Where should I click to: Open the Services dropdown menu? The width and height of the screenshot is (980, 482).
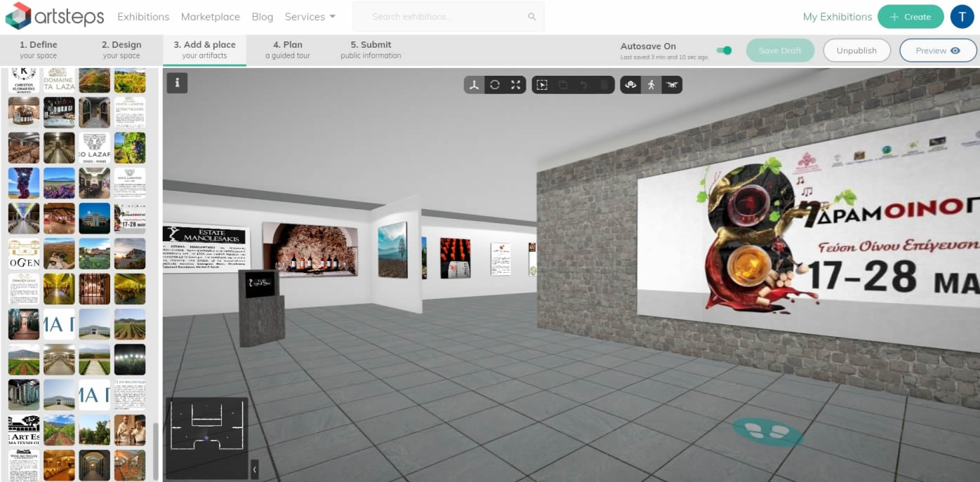(x=310, y=17)
